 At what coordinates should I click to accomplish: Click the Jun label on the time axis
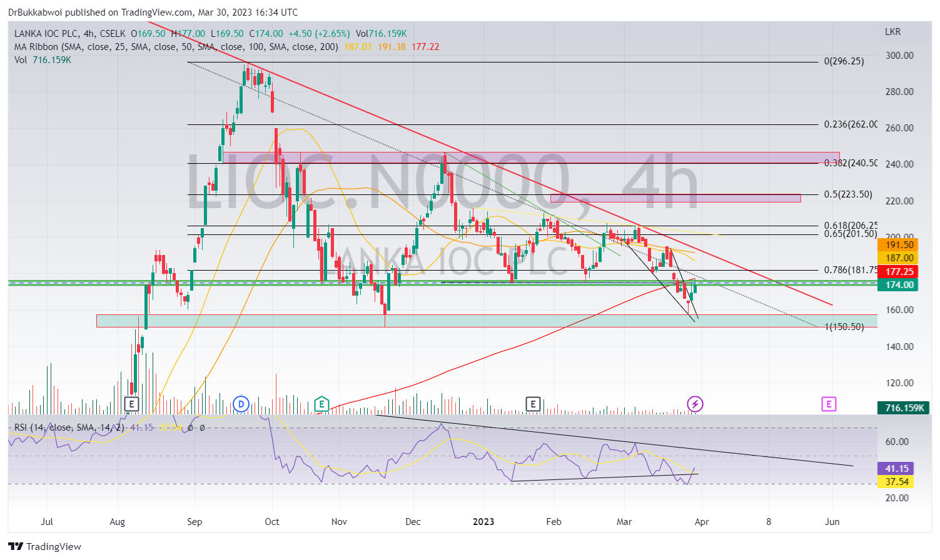832,521
